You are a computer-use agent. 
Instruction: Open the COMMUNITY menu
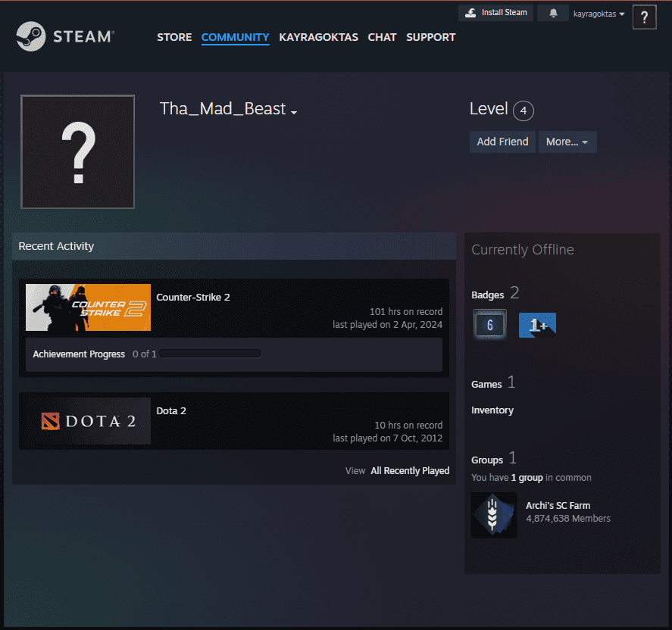click(x=236, y=37)
